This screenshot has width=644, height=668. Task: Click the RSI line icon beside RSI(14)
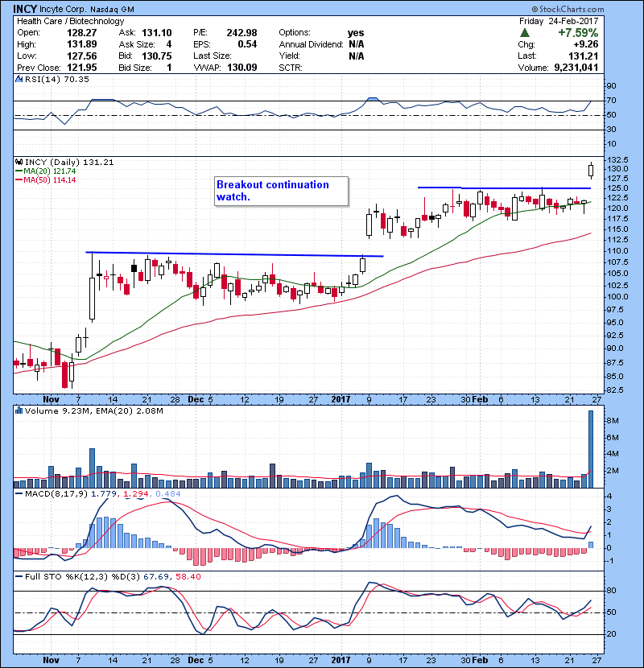[x=19, y=79]
